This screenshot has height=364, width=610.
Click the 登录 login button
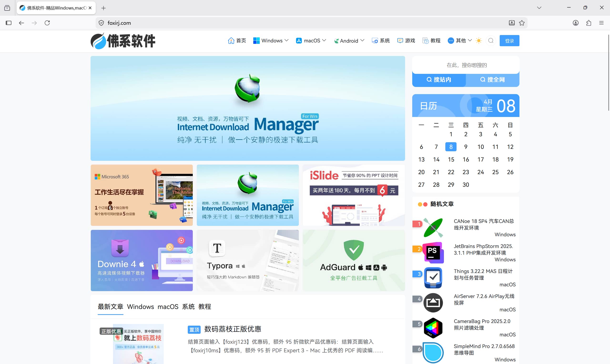tap(509, 41)
